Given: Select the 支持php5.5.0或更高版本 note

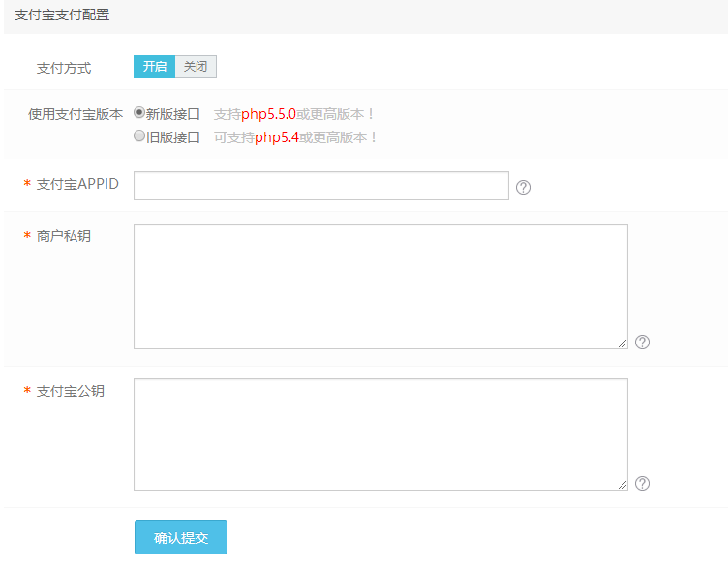Looking at the screenshot, I should (294, 114).
